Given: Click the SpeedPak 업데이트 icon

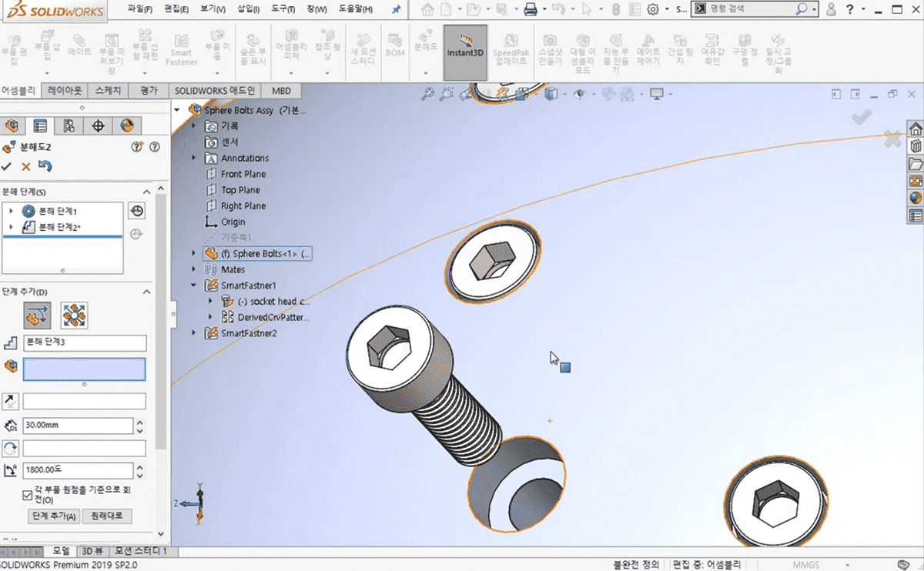Looking at the screenshot, I should (511, 48).
